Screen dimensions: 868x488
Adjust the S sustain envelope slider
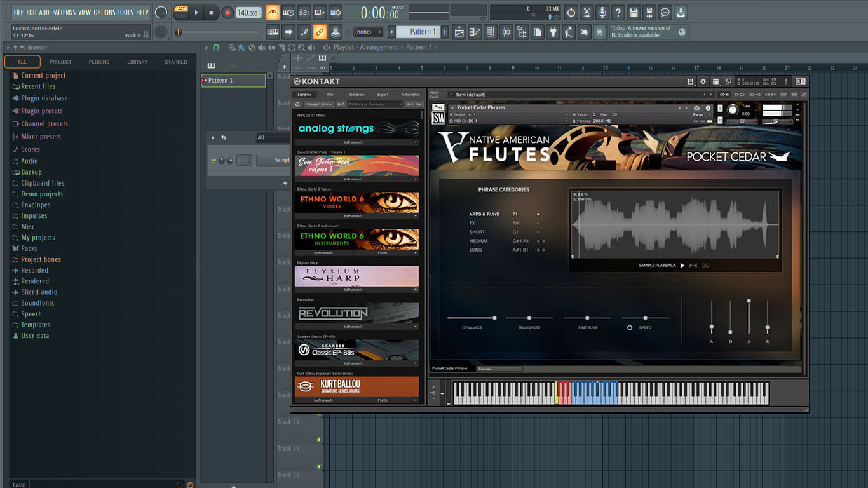tap(749, 301)
